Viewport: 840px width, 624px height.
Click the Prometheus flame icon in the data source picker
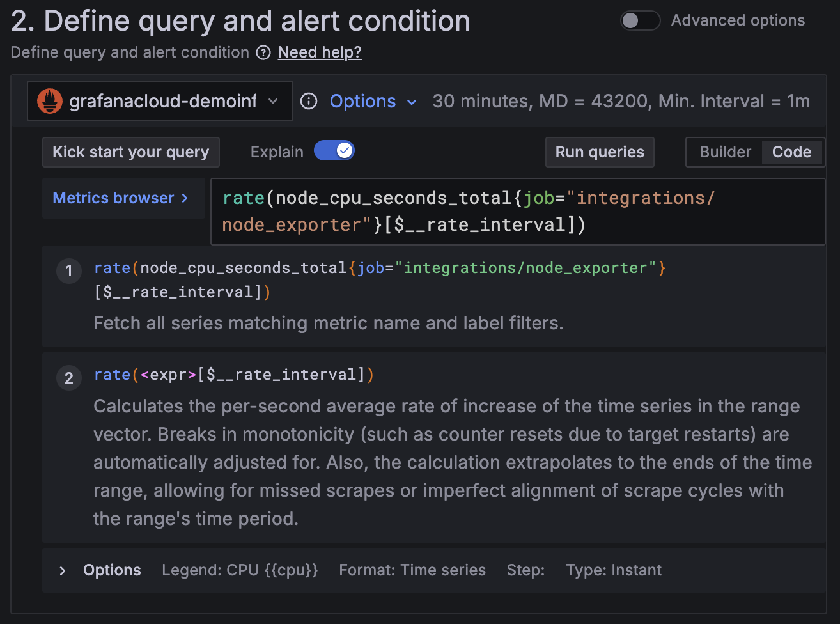click(49, 100)
